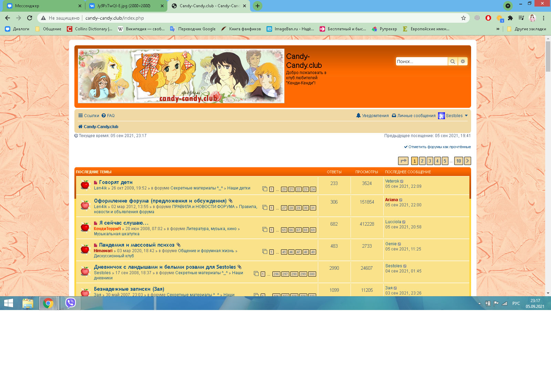Image resolution: width=551 pixels, height=392 pixels.
Task: Open Viber from the taskbar
Action: pyautogui.click(x=71, y=303)
